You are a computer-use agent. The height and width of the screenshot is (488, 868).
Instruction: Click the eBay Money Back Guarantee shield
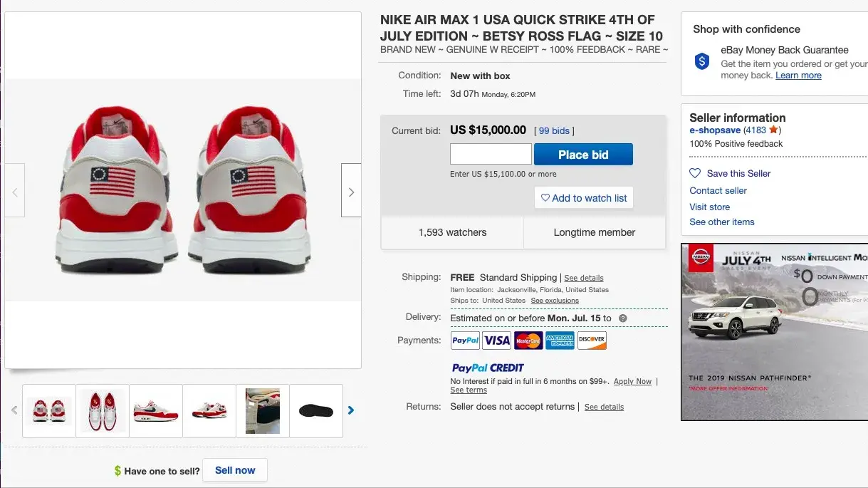click(701, 62)
